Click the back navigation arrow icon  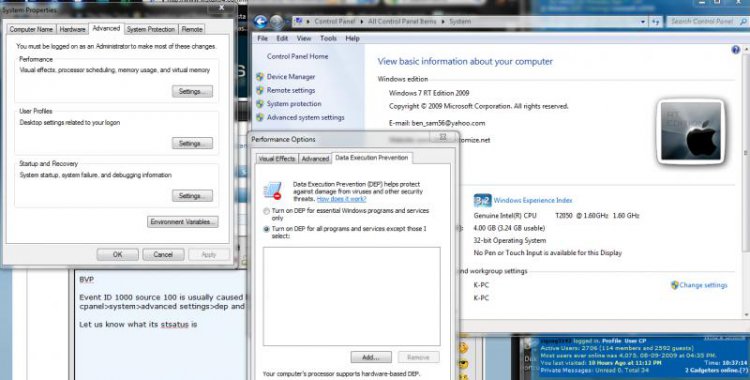[261, 22]
